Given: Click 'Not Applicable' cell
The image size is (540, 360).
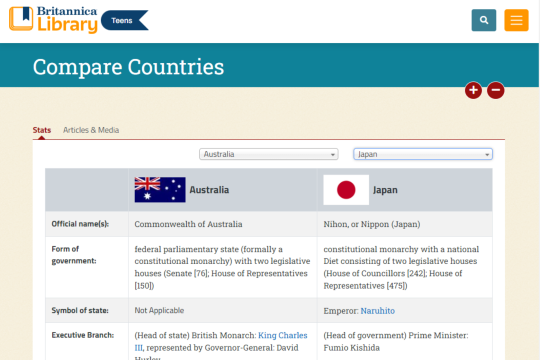Looking at the screenshot, I should [159, 310].
